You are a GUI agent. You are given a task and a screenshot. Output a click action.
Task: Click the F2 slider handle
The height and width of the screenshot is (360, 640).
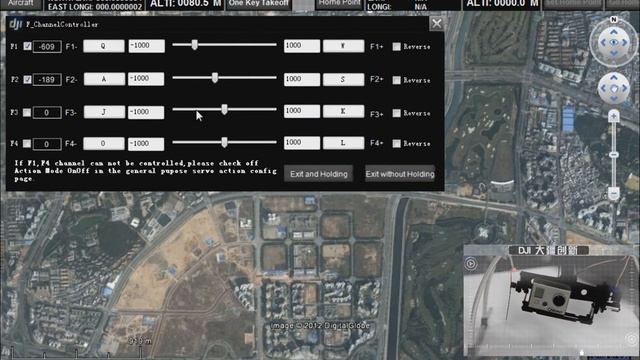[215, 78]
